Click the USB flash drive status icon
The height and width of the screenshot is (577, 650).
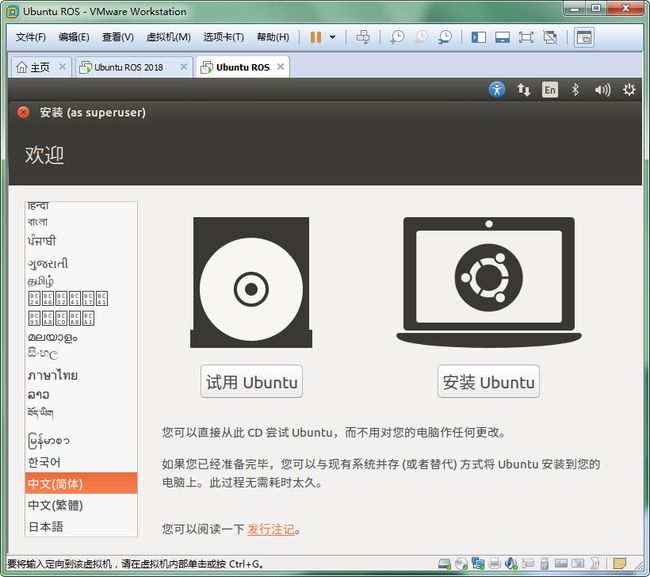point(545,564)
